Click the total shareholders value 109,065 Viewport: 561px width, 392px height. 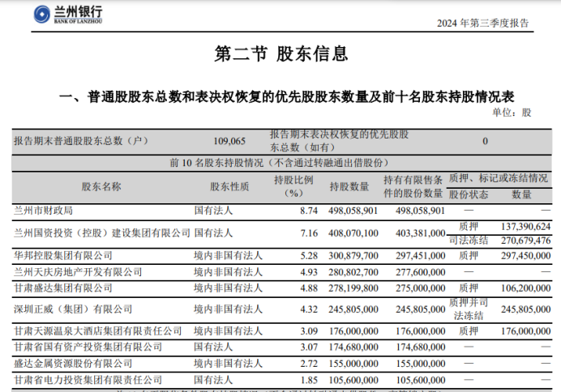(229, 141)
